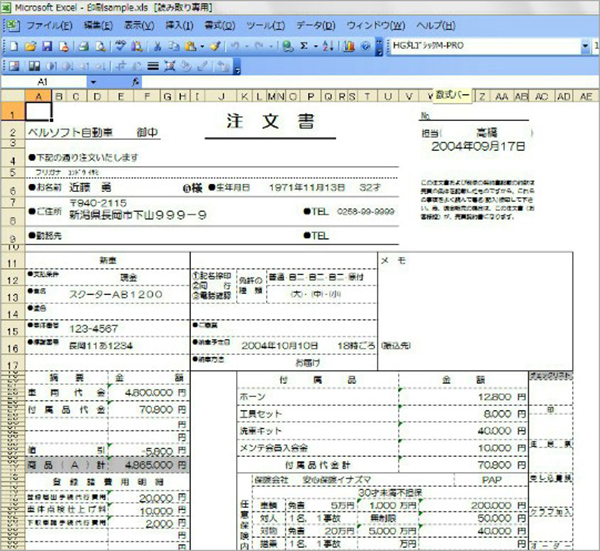
Task: Click the Chart Wizard icon
Action: coord(347,46)
